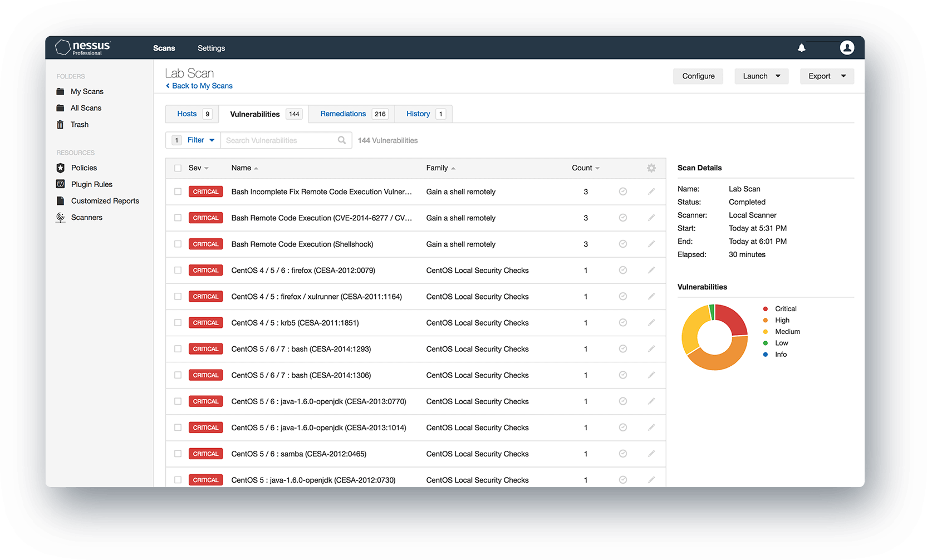Screen dimensions: 927x560
Task: Open the Bash Remote Code Execution (Shellshock) row name
Action: click(x=302, y=244)
